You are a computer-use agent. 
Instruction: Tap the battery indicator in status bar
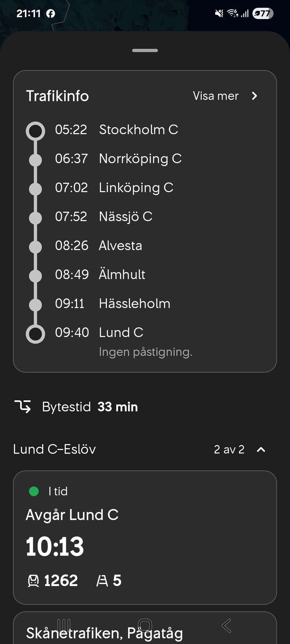tap(263, 14)
